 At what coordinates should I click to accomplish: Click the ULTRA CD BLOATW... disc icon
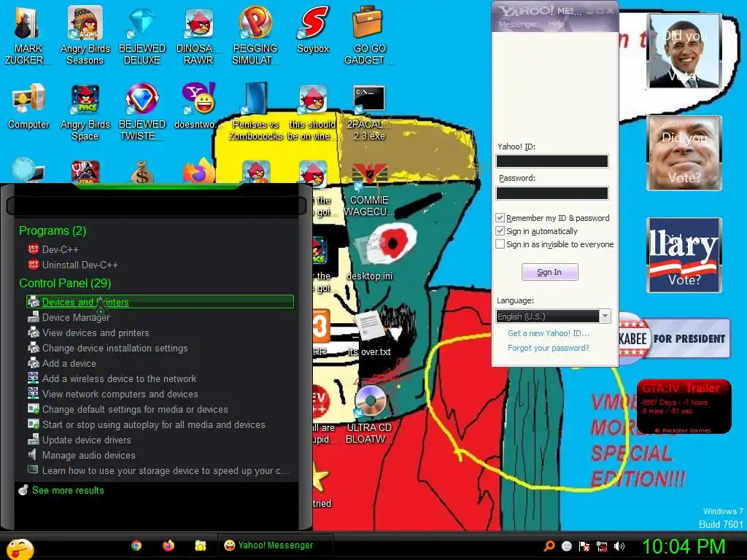369,414
